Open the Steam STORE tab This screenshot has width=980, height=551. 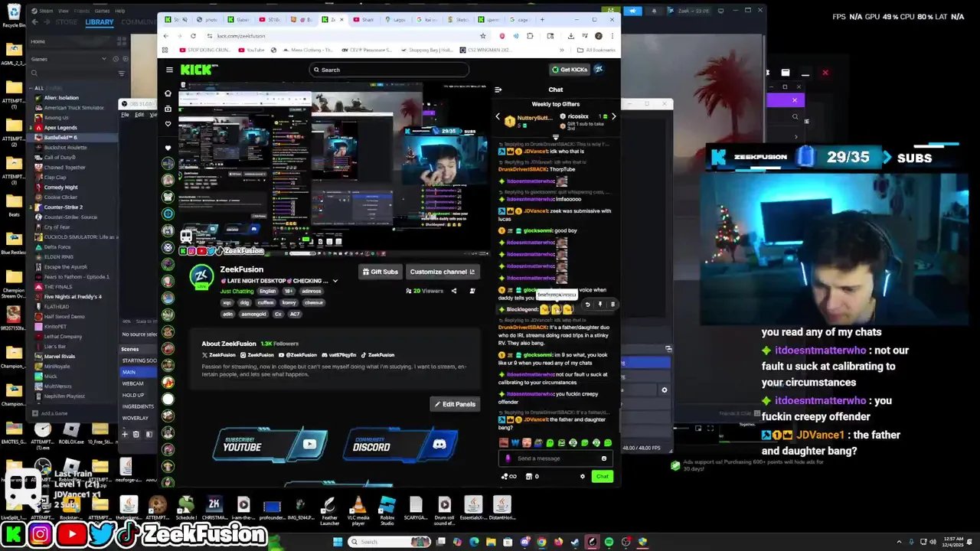67,22
